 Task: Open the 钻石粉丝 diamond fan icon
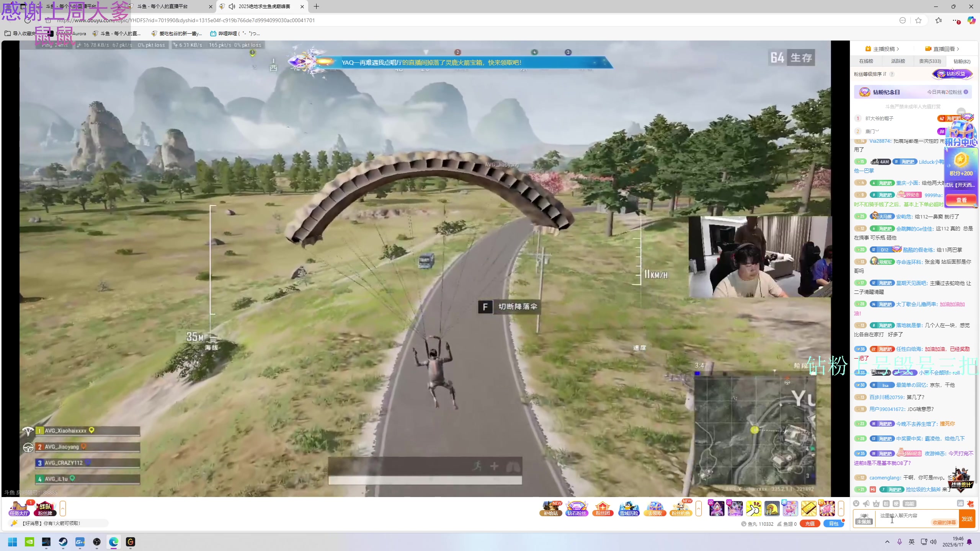pos(577,509)
